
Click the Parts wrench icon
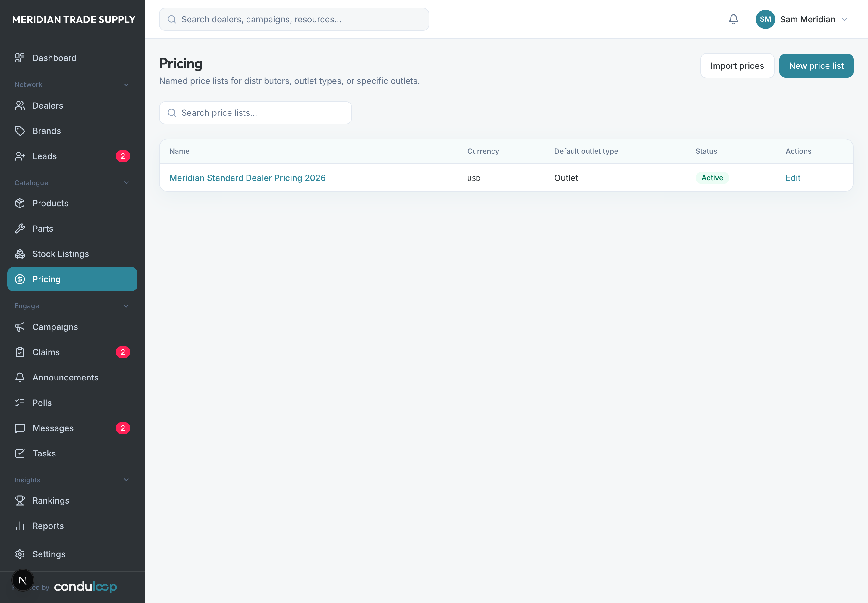pyautogui.click(x=20, y=229)
